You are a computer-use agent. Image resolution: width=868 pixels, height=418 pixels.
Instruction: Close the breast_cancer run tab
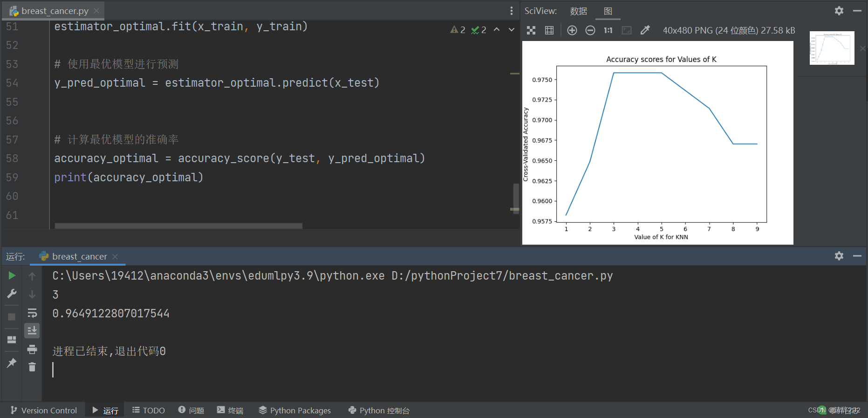[x=115, y=257]
